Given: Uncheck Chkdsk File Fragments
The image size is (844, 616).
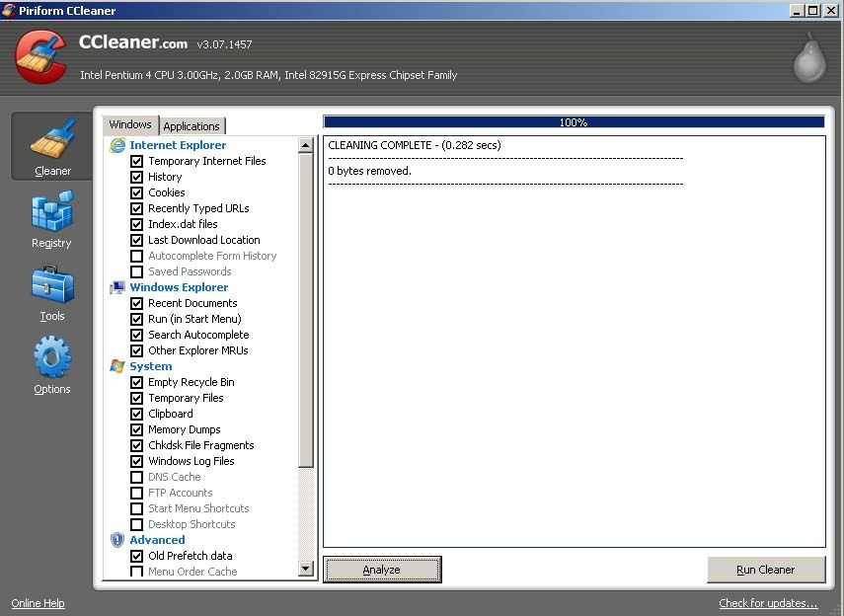Looking at the screenshot, I should (x=137, y=445).
